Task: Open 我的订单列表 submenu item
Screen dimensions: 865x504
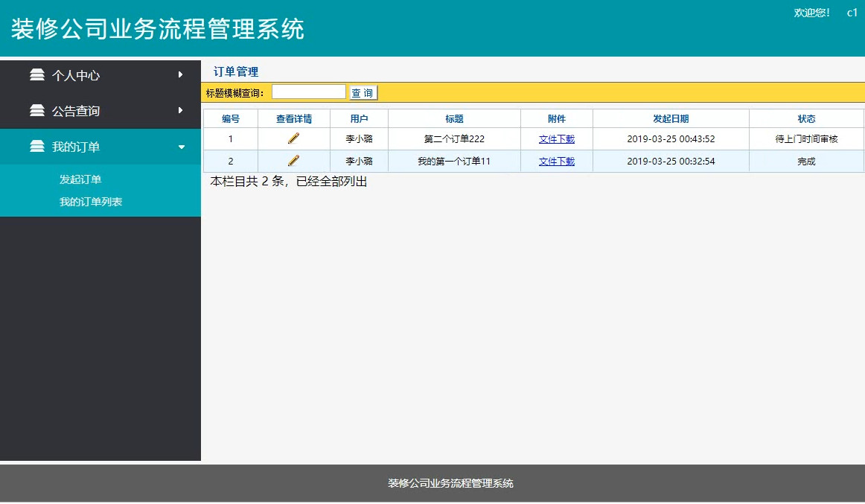Action: pos(91,202)
